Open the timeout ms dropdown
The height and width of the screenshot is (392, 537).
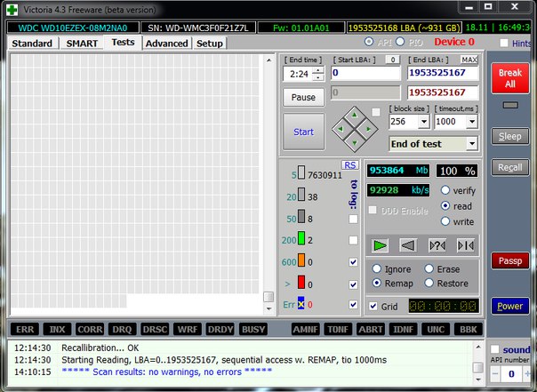pos(472,122)
